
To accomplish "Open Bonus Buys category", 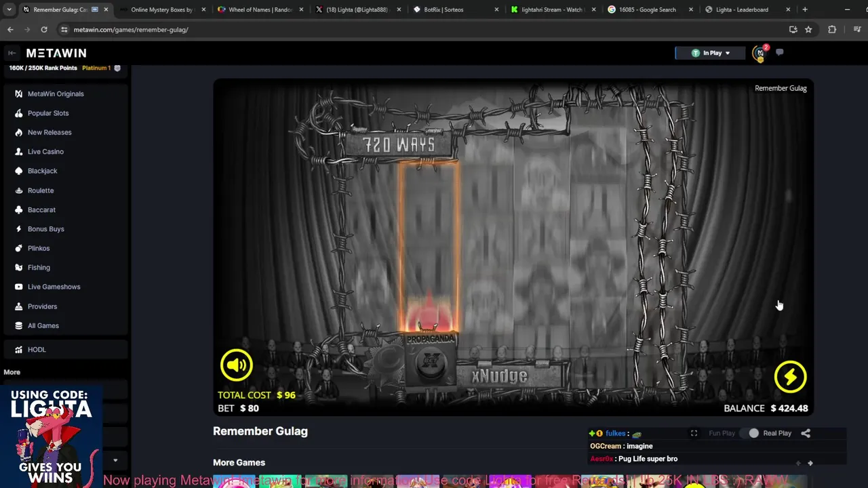I will pyautogui.click(x=45, y=229).
